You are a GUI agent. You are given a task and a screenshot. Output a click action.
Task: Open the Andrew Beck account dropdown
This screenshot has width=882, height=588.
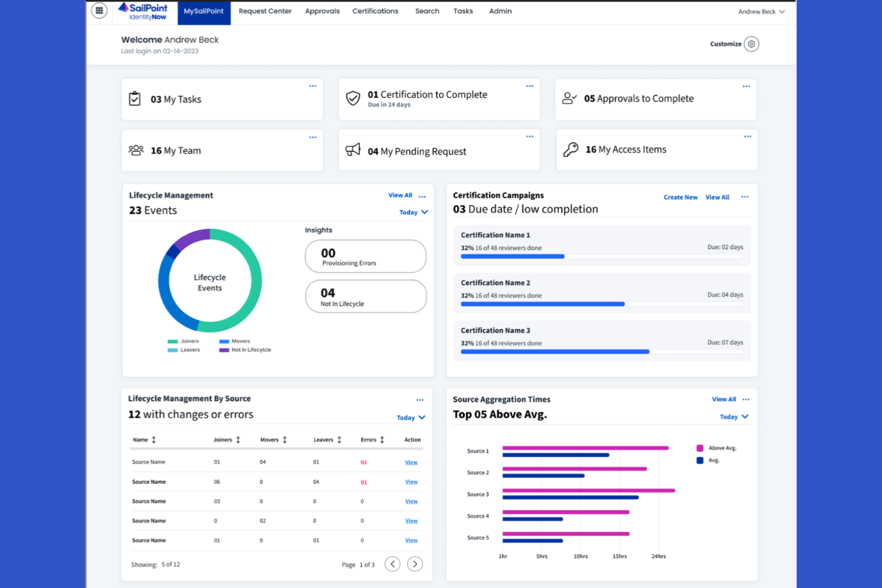762,11
